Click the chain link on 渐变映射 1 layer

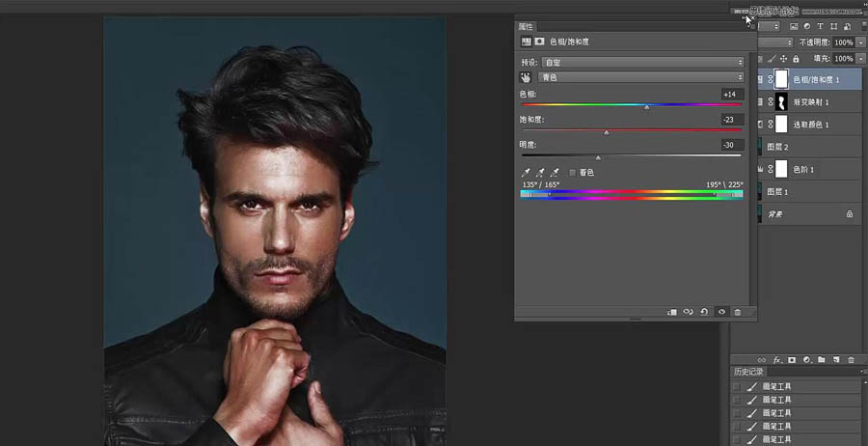(771, 102)
